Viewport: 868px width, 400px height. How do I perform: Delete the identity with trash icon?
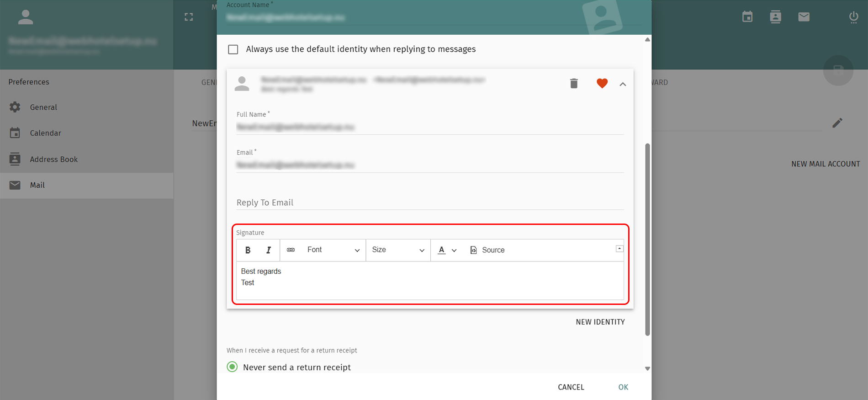pyautogui.click(x=574, y=84)
